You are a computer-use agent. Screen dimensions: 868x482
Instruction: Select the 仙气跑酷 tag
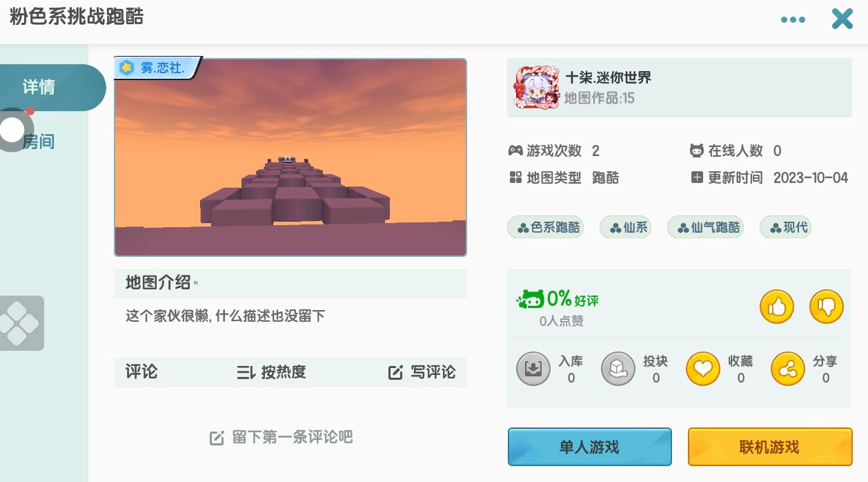click(705, 227)
